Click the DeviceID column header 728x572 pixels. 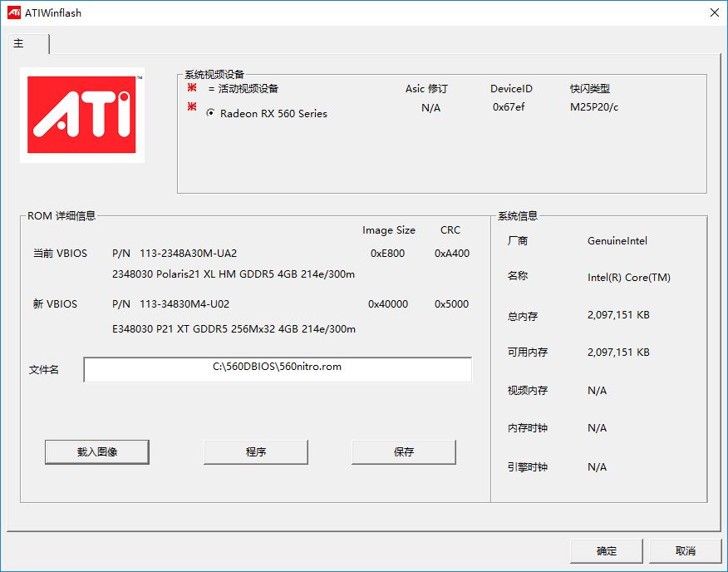coord(511,89)
